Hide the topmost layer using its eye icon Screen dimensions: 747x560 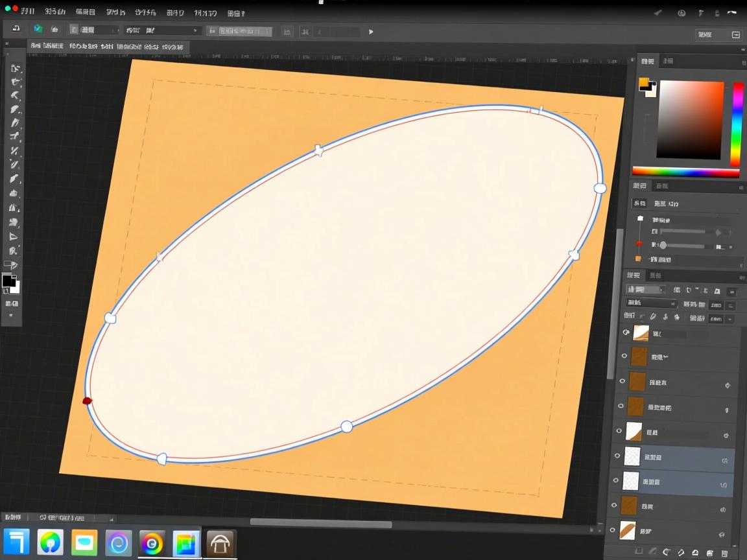pyautogui.click(x=626, y=332)
